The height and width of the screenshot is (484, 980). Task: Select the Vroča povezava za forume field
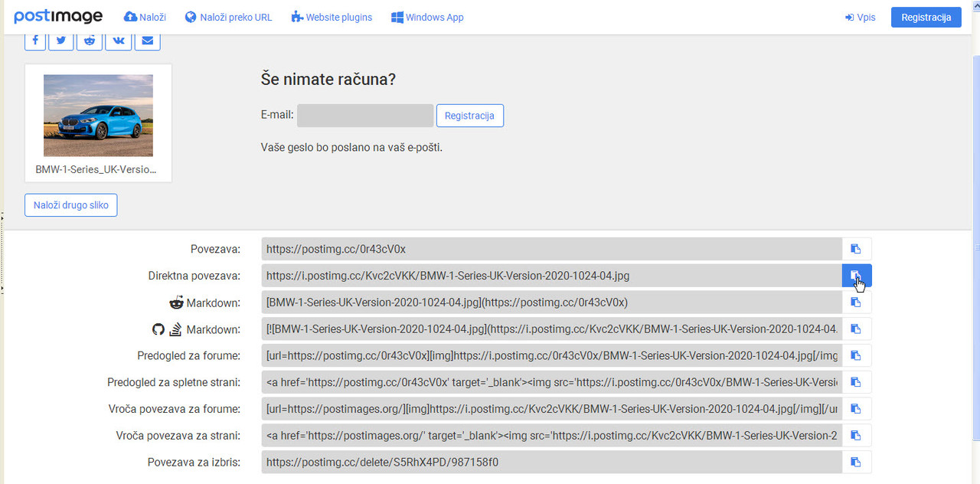click(551, 409)
